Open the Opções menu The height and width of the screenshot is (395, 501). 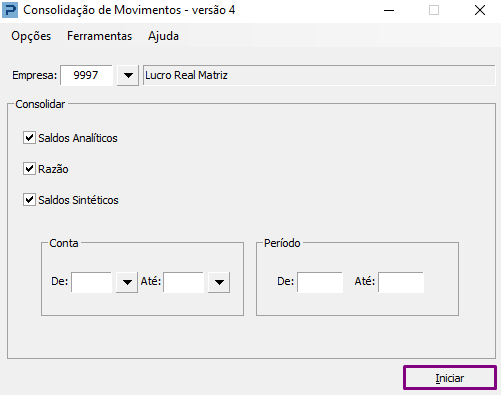pyautogui.click(x=31, y=36)
